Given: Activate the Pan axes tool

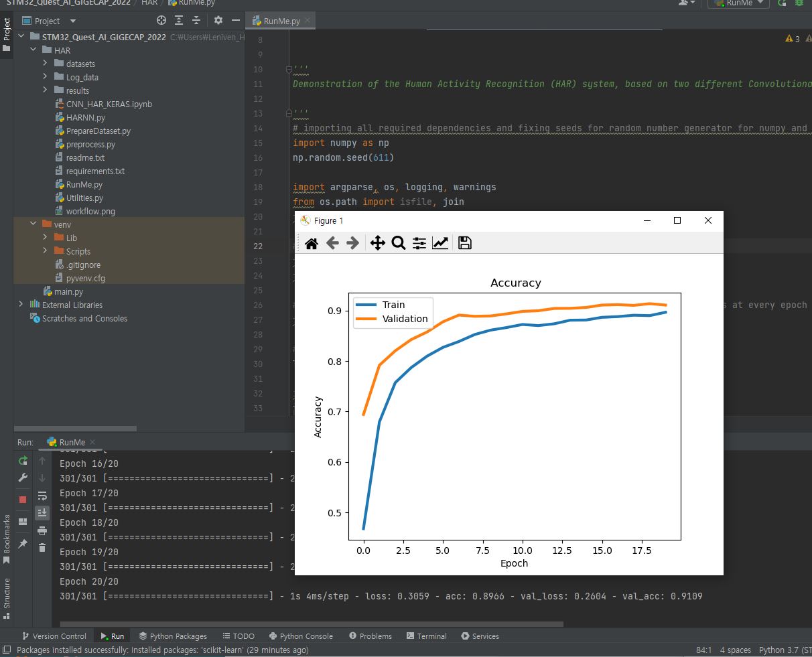Looking at the screenshot, I should pyautogui.click(x=378, y=243).
